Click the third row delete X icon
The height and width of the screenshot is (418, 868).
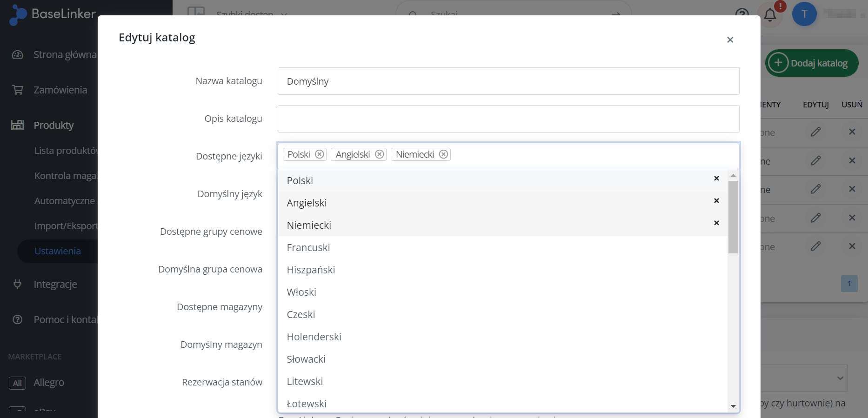852,189
